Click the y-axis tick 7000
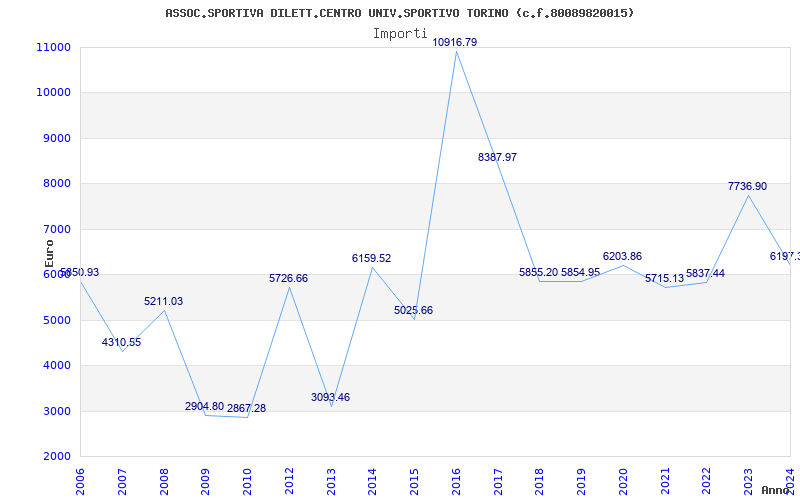Image resolution: width=800 pixels, height=500 pixels. point(56,230)
